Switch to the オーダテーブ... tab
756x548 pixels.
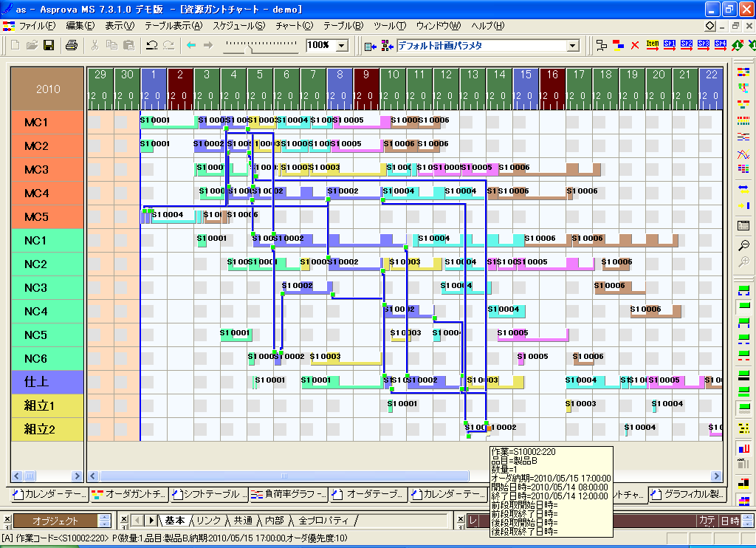pyautogui.click(x=369, y=494)
